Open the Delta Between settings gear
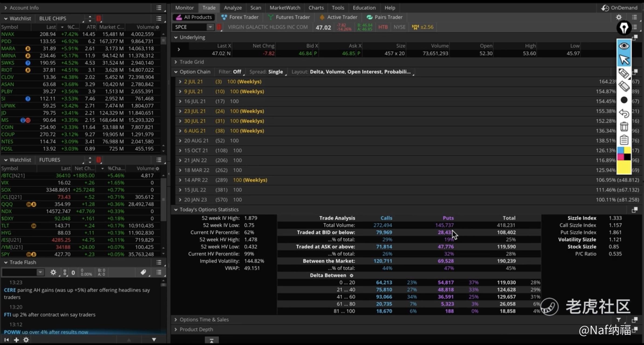The height and width of the screenshot is (345, 644). [351, 275]
